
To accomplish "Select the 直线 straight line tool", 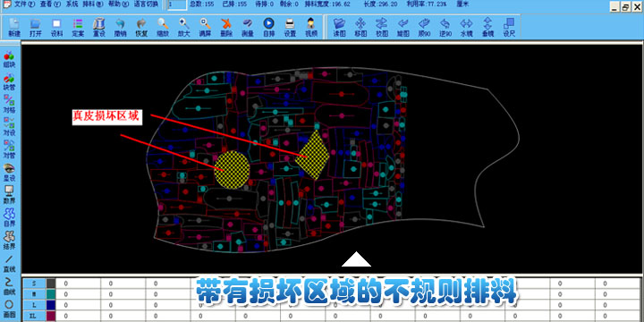I will pyautogui.click(x=9, y=264).
